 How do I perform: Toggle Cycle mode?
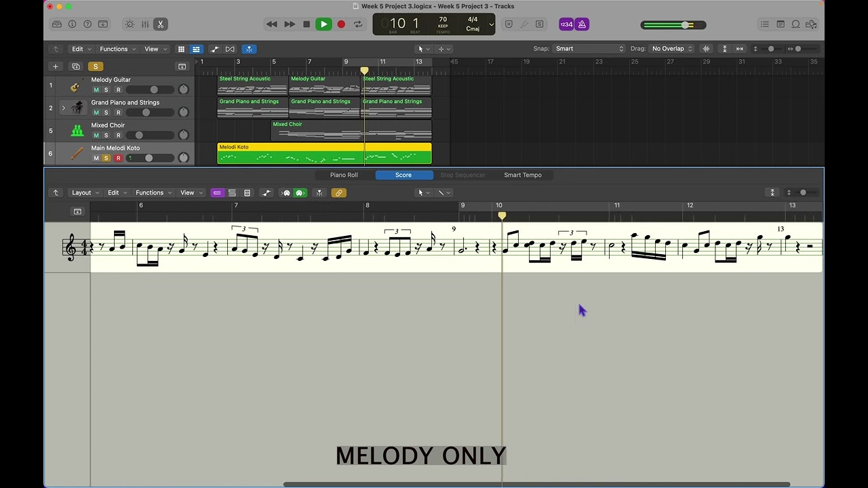[x=358, y=24]
